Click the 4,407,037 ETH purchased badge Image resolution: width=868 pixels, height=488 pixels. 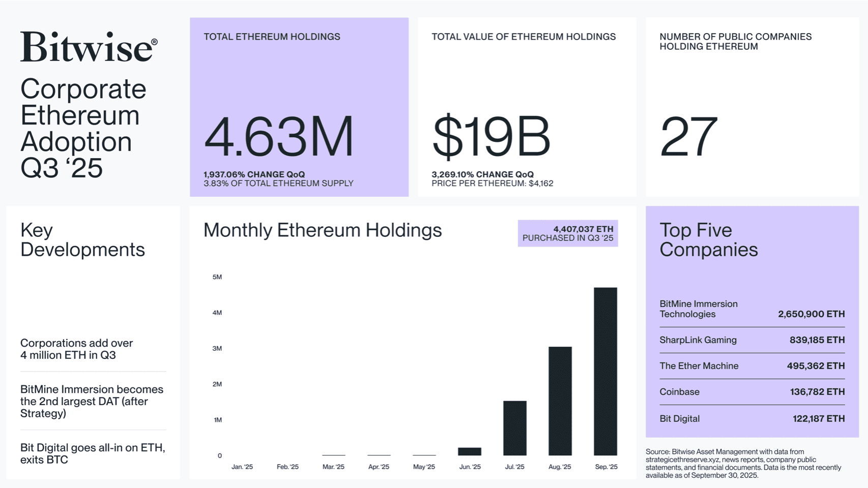tap(568, 233)
